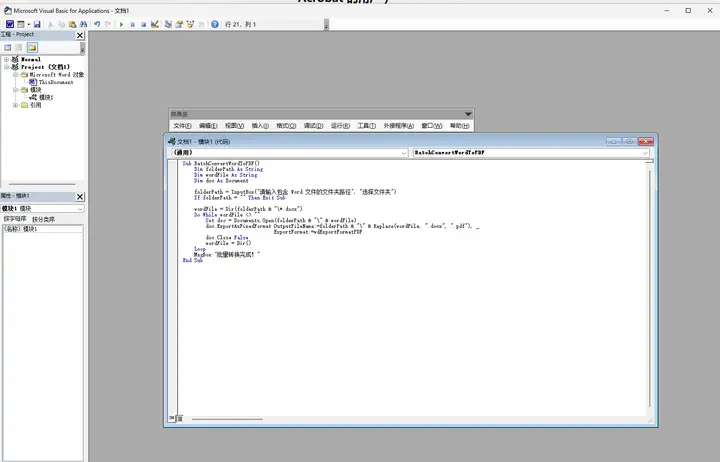Collapse the Microsoft Word 对象 folder
This screenshot has height=462, width=720.
(x=16, y=74)
